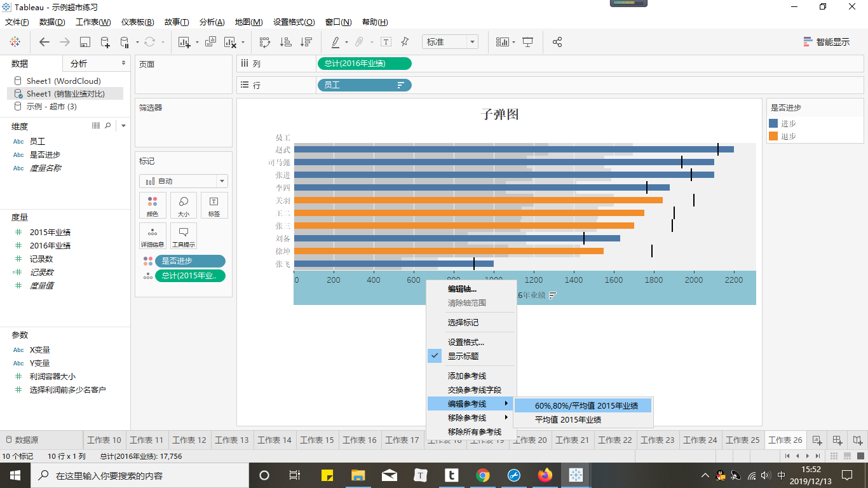Open the clear sheet dropdown arrow
The width and height of the screenshot is (868, 488).
243,43
